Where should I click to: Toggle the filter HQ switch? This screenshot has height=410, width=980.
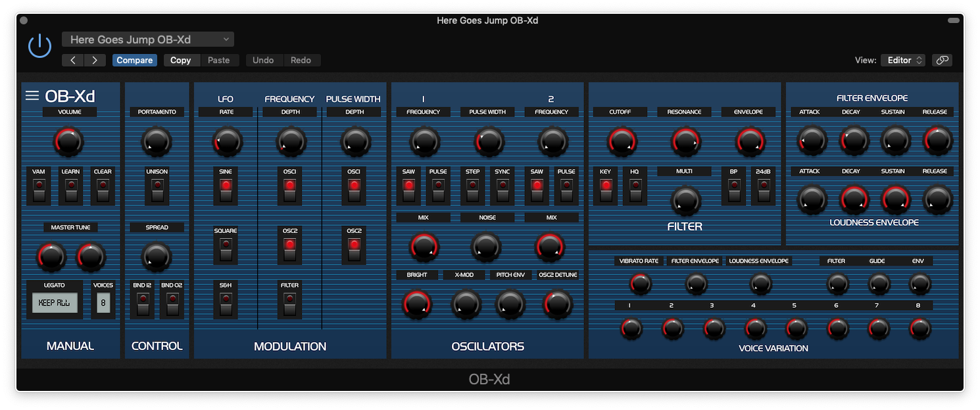click(x=635, y=190)
